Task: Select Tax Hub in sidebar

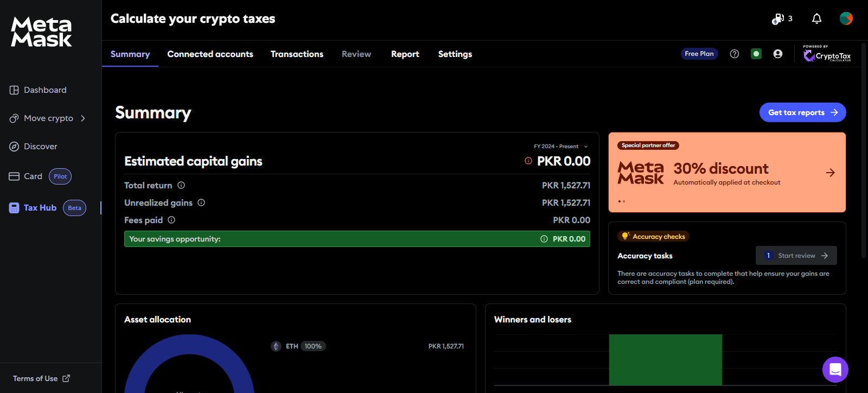Action: [x=40, y=208]
